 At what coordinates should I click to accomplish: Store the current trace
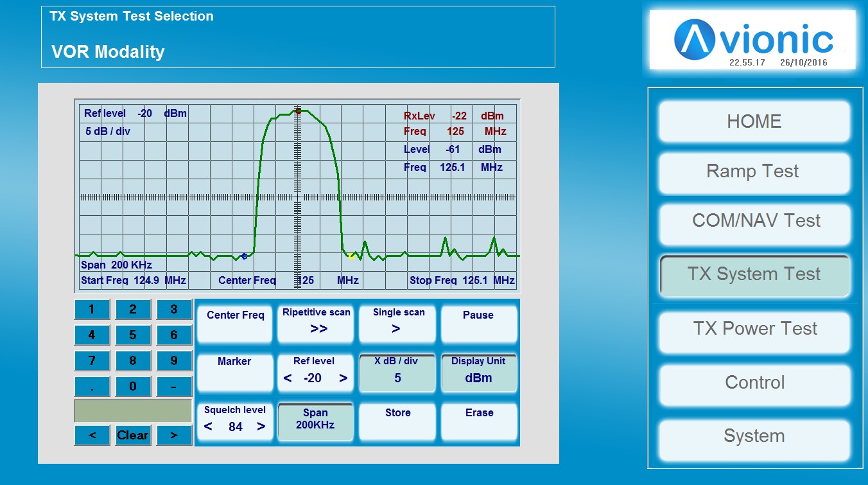pos(397,421)
